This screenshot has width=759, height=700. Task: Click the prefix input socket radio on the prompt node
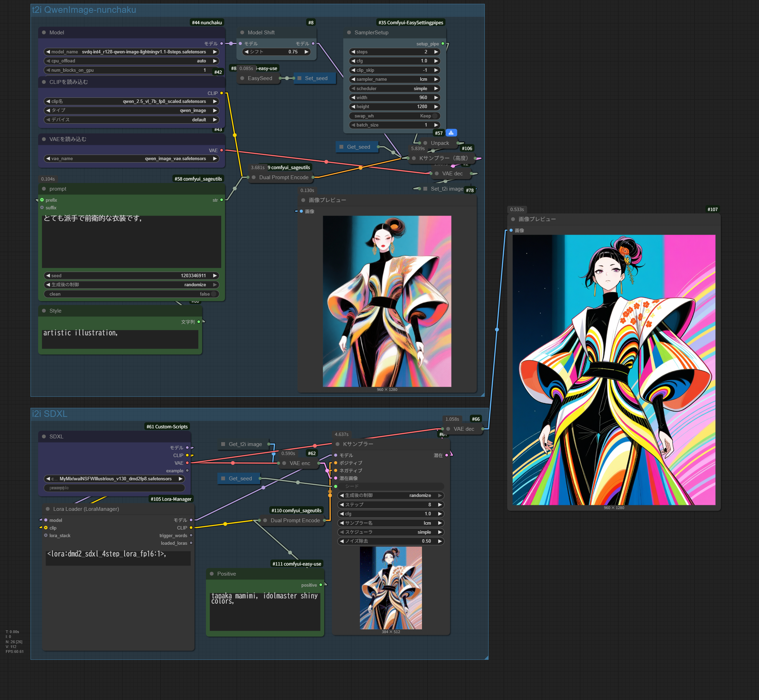[x=42, y=200]
